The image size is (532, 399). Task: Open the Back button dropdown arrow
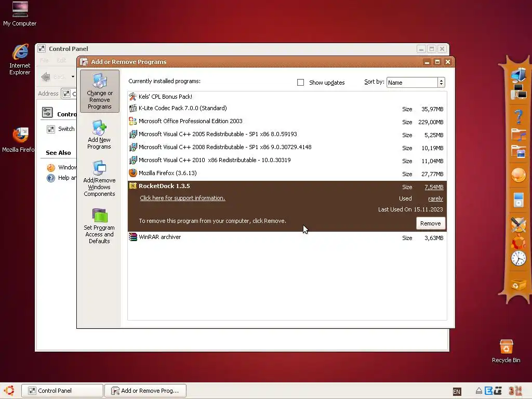tap(73, 77)
